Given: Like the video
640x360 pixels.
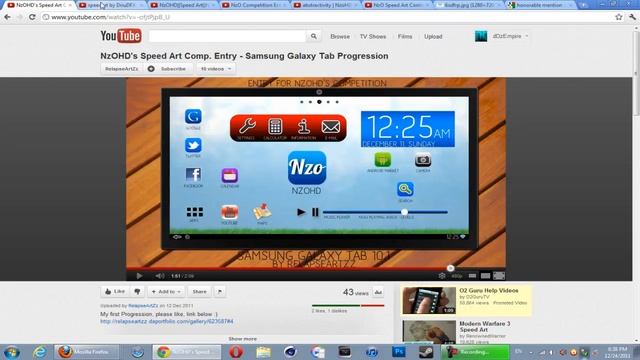Looking at the screenshot, I should (x=115, y=291).
